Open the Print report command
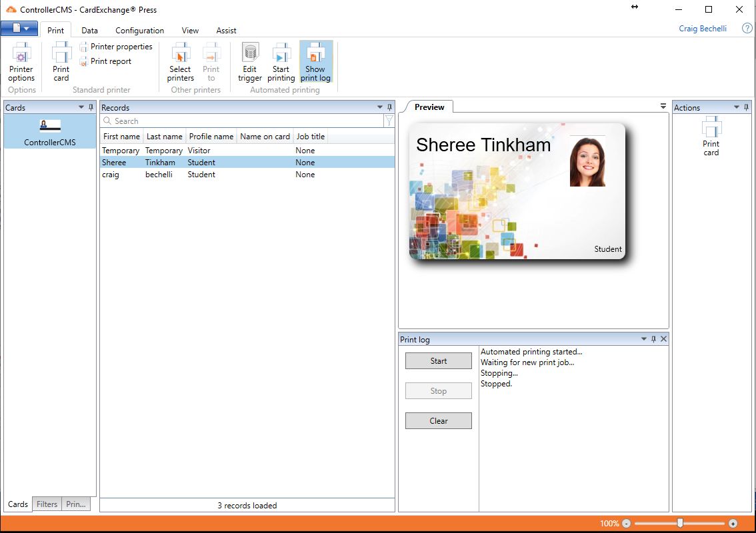Screen dimensions: 756x533 [x=105, y=61]
